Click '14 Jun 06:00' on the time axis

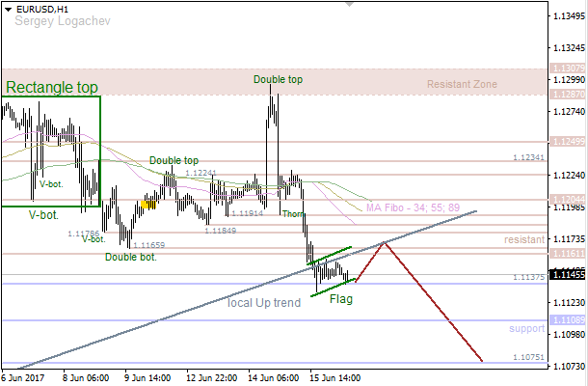(x=273, y=378)
